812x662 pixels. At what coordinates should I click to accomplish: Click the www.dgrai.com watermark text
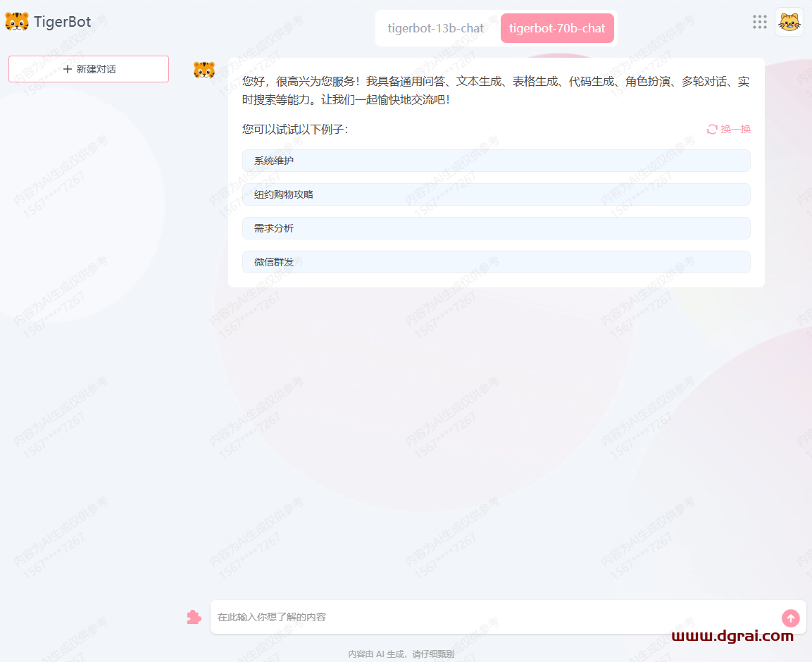(x=732, y=636)
